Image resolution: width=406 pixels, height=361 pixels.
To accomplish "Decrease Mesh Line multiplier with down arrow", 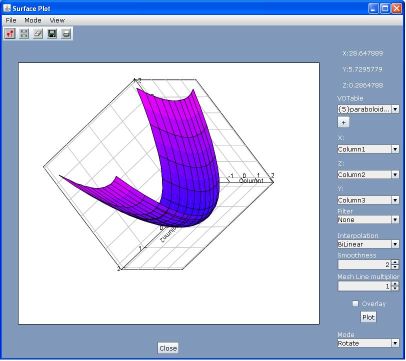I will pos(395,288).
